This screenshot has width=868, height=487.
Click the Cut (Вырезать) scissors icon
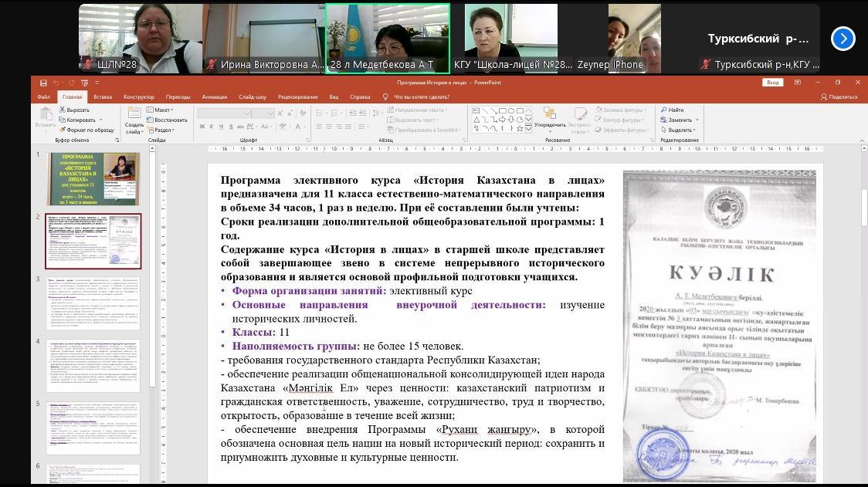click(62, 110)
